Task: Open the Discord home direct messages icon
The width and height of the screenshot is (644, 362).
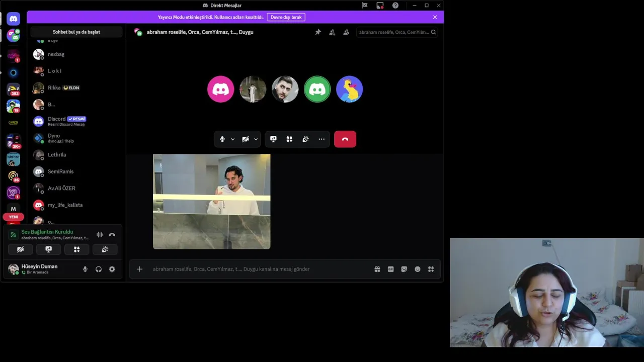Action: (x=14, y=19)
